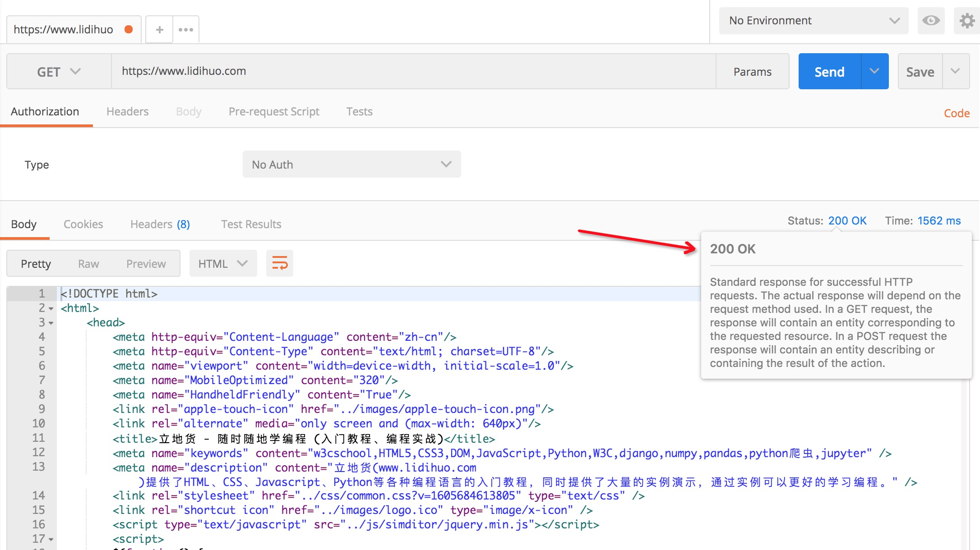Click the 200 OK status value

(847, 220)
